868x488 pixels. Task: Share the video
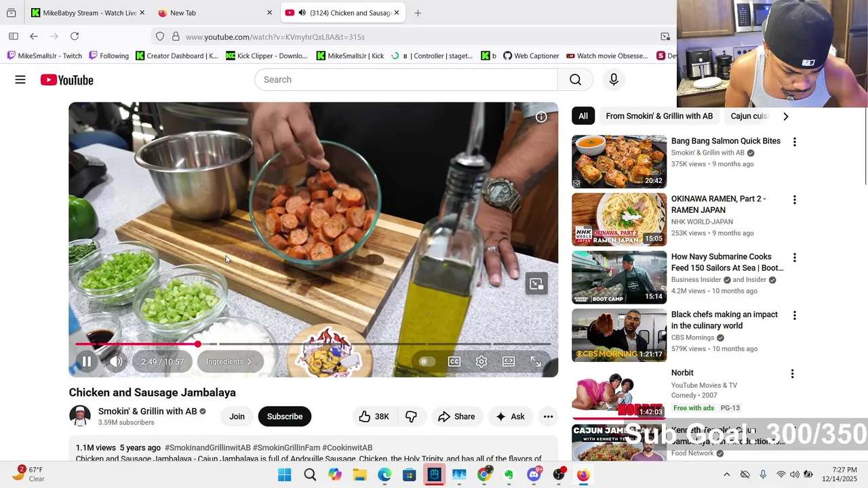pos(456,417)
